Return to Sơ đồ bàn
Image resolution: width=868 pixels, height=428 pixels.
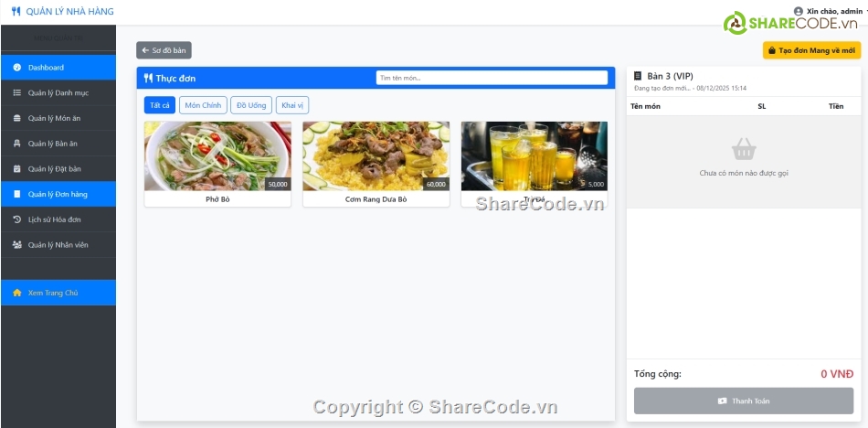[x=164, y=50]
